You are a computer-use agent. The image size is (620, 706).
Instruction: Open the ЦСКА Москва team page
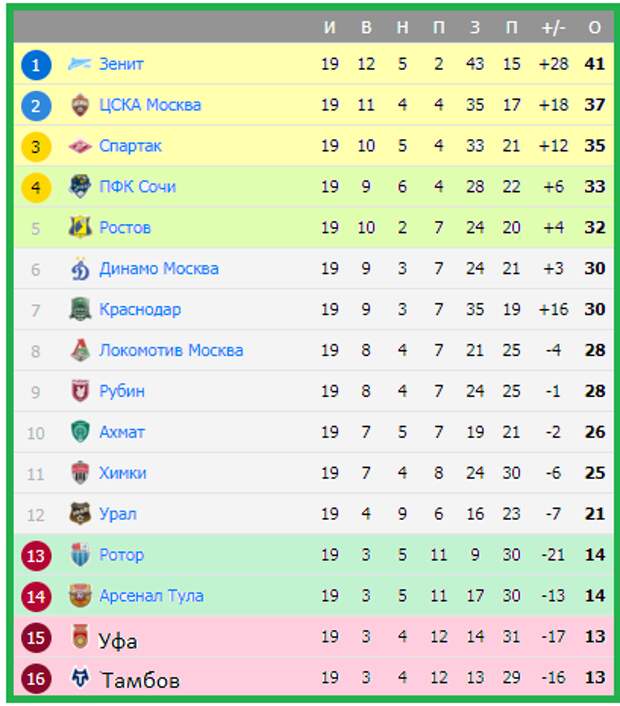click(150, 105)
